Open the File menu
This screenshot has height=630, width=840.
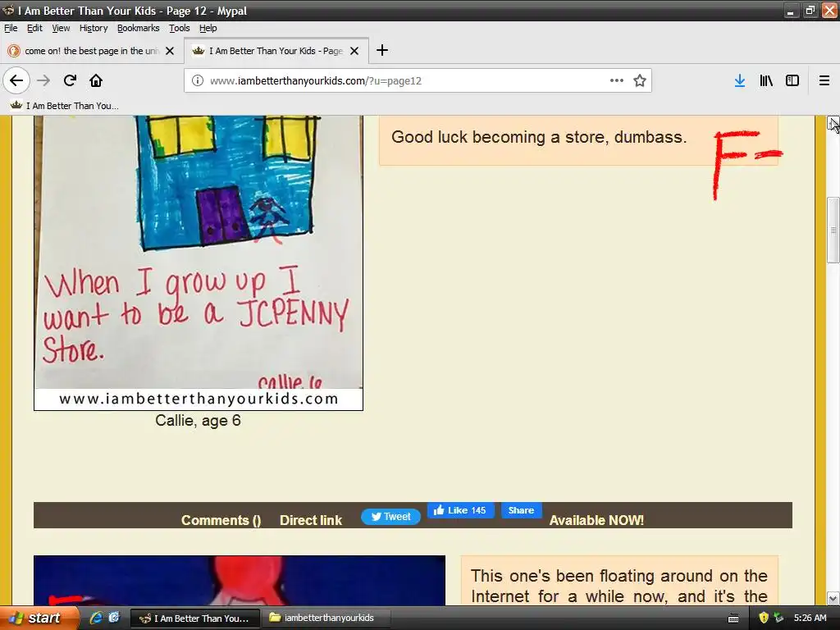tap(11, 28)
